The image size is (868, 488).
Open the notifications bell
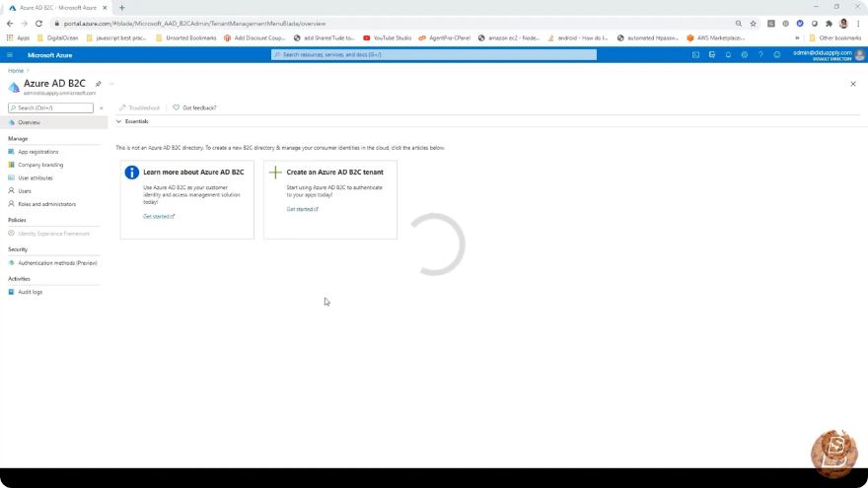coord(728,55)
